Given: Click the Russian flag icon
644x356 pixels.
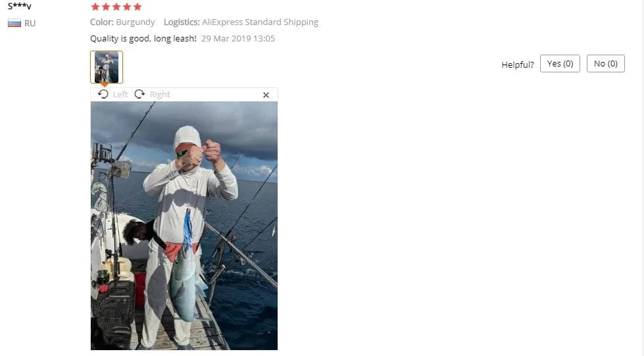Looking at the screenshot, I should 14,23.
